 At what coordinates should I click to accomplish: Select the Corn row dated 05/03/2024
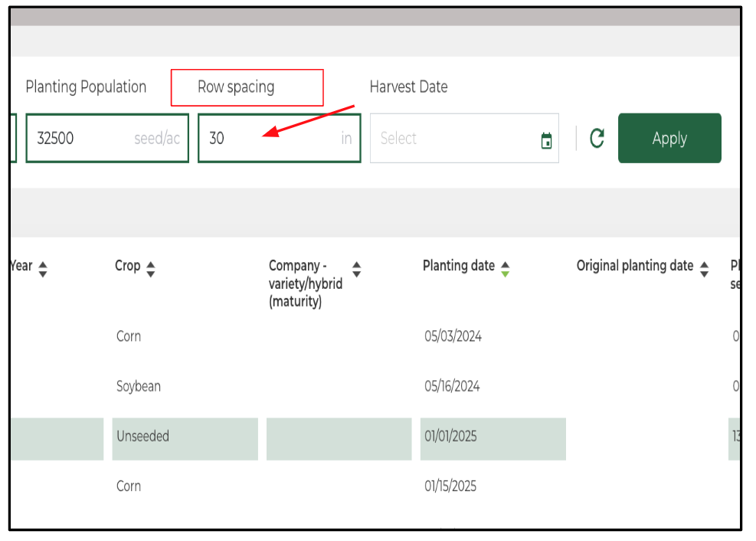click(129, 336)
